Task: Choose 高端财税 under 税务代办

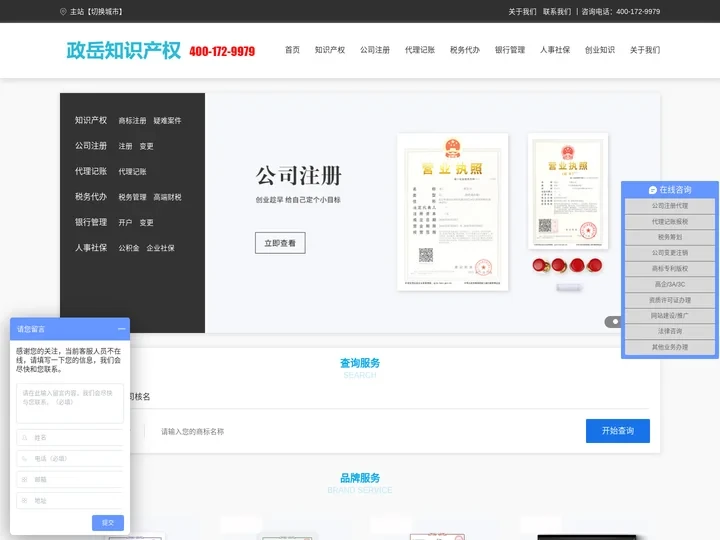Action: click(167, 197)
